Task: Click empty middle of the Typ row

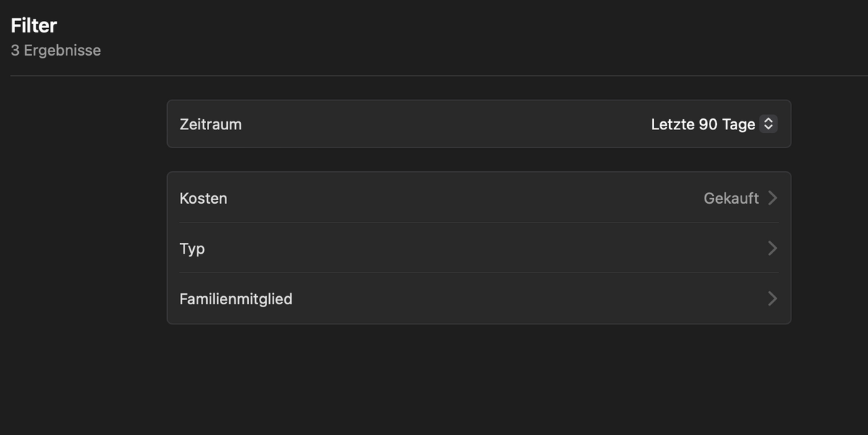Action: (x=477, y=248)
